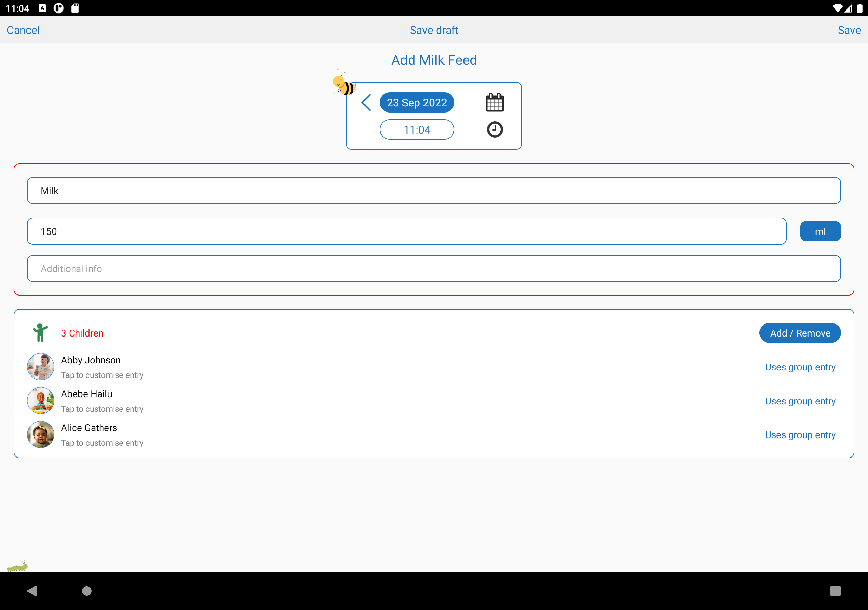Tap the Wi-Fi status icon
This screenshot has width=868, height=610.
pos(837,8)
